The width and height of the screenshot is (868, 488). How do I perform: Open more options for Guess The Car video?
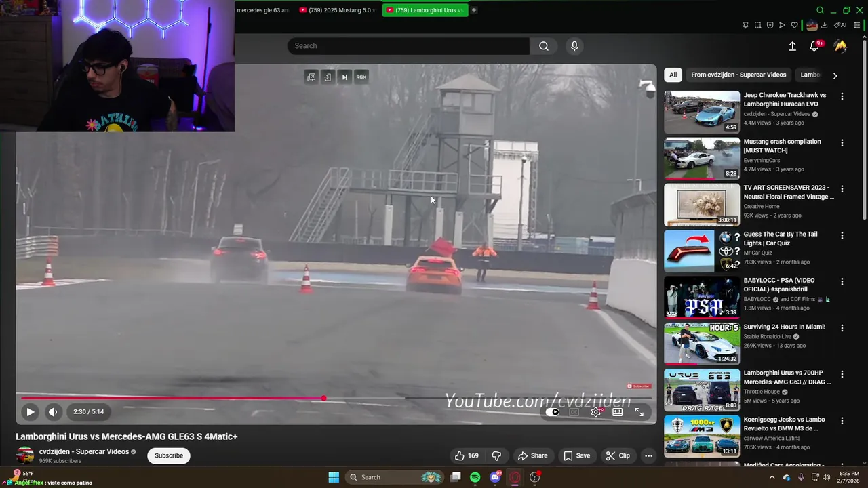(x=842, y=235)
